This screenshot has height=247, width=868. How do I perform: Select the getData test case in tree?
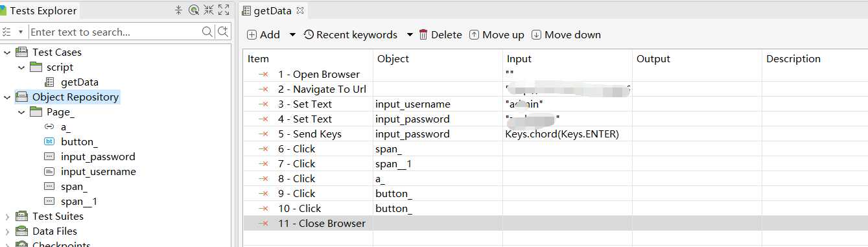tap(79, 82)
